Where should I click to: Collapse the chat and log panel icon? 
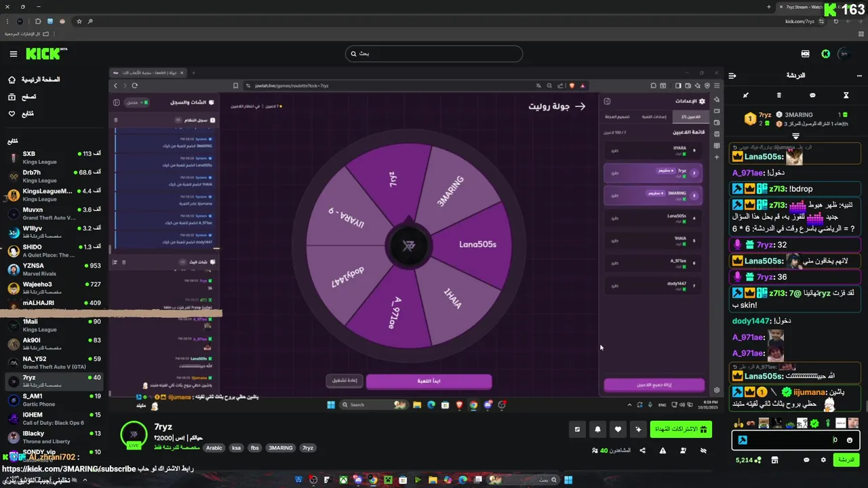pos(116,102)
